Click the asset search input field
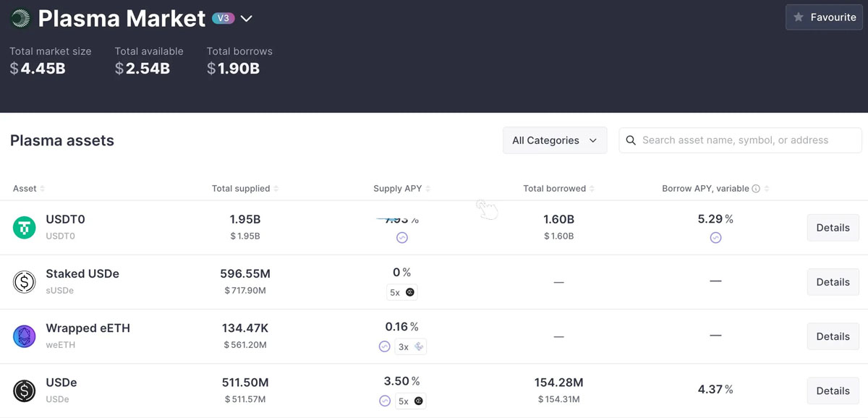Viewport: 868px width, 418px height. pyautogui.click(x=738, y=140)
